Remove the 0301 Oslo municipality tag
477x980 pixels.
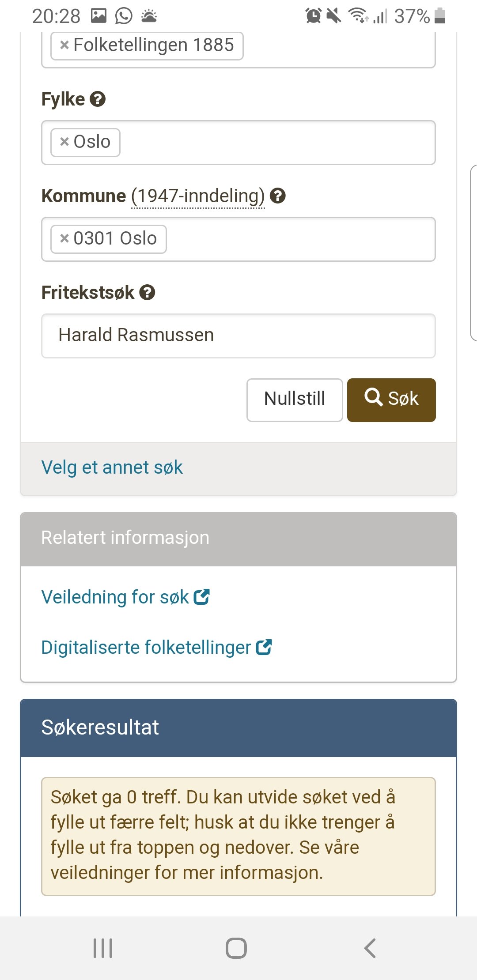pyautogui.click(x=64, y=238)
